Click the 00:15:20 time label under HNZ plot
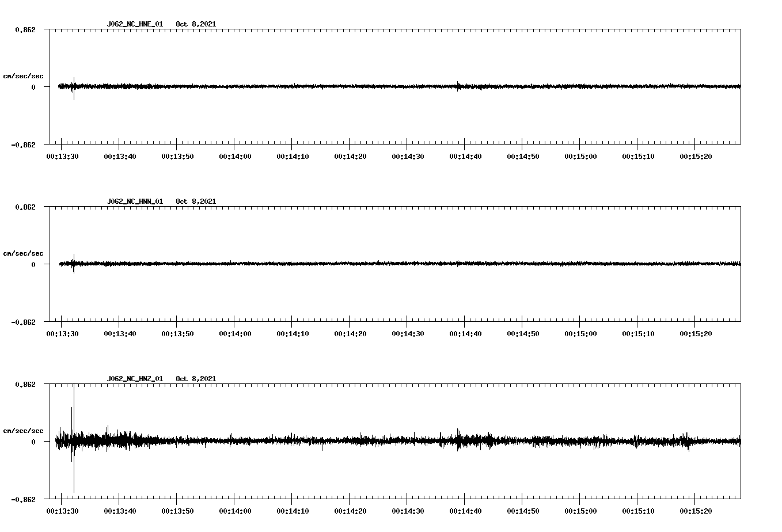Image resolution: width=782 pixels, height=532 pixels. (x=696, y=511)
